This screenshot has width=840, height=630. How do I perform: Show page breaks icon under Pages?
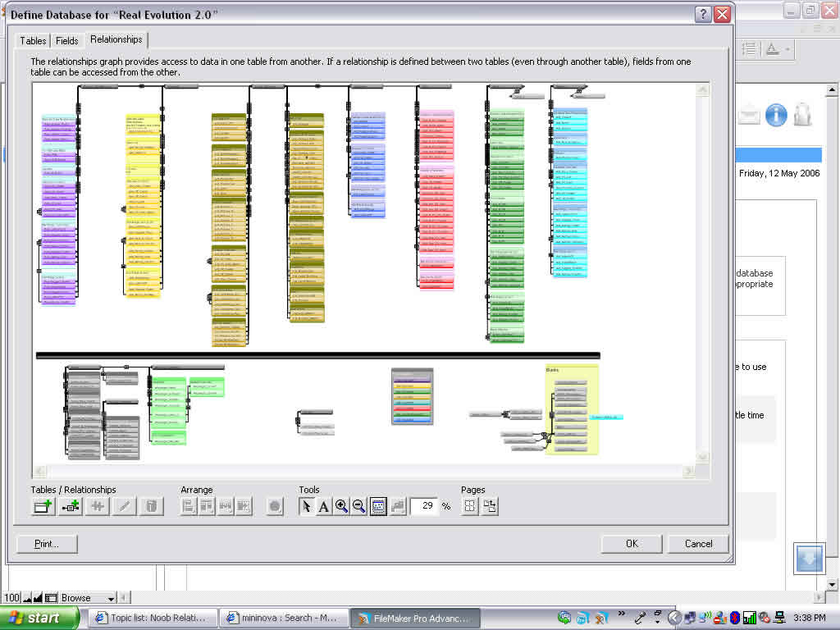click(470, 505)
